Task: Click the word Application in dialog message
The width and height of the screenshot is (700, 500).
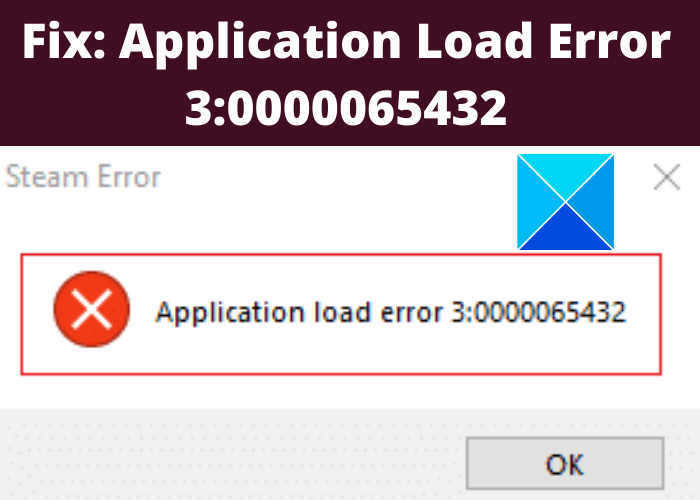Action: 229,312
